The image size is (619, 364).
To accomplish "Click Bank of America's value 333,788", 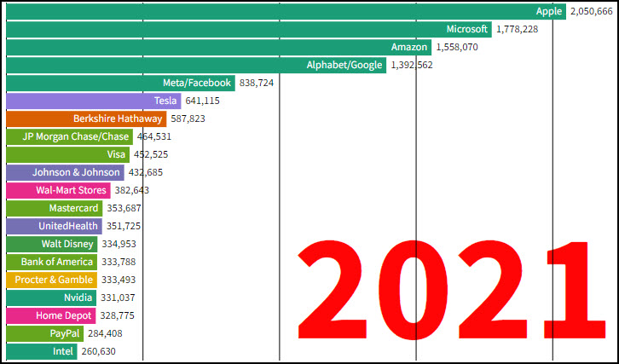I will pyautogui.click(x=119, y=263).
